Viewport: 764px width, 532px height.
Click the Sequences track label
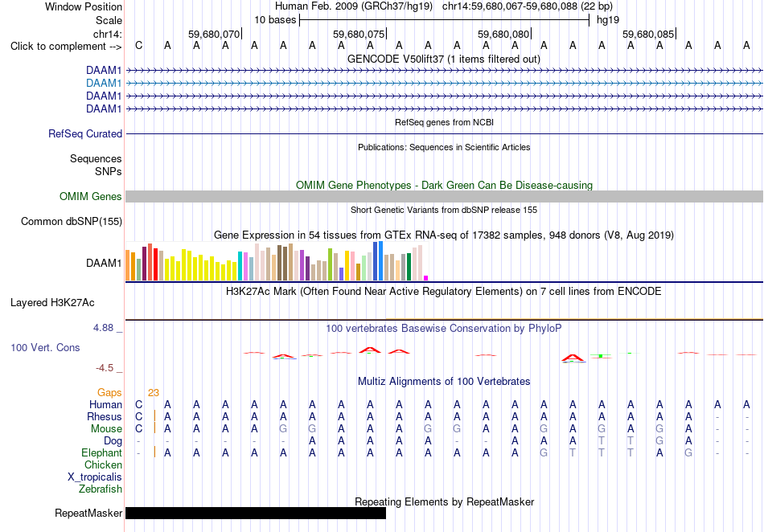[96, 158]
